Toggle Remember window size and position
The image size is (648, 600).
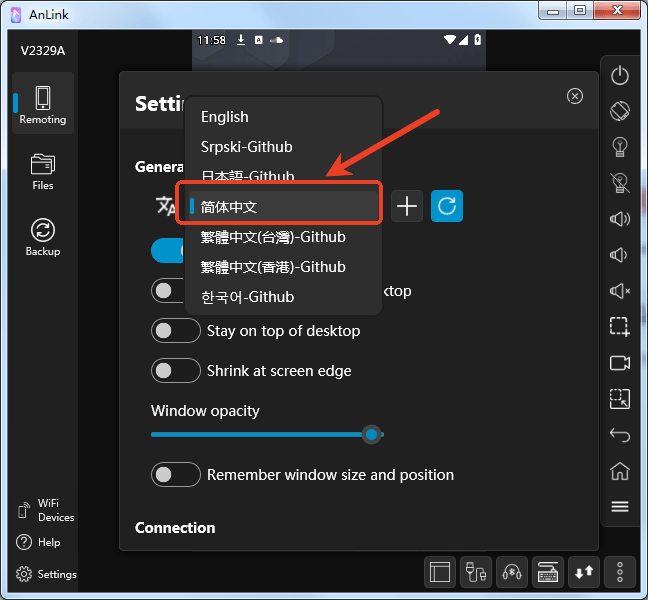pyautogui.click(x=176, y=475)
